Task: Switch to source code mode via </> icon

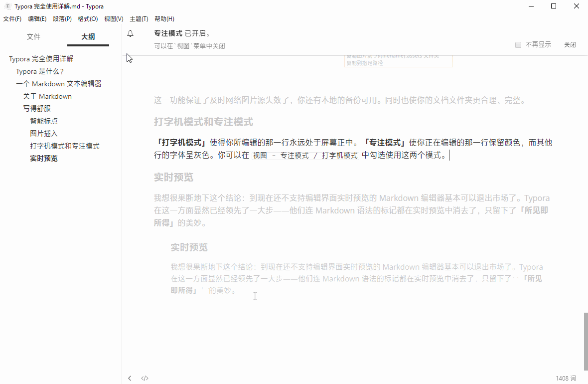Action: tap(145, 378)
